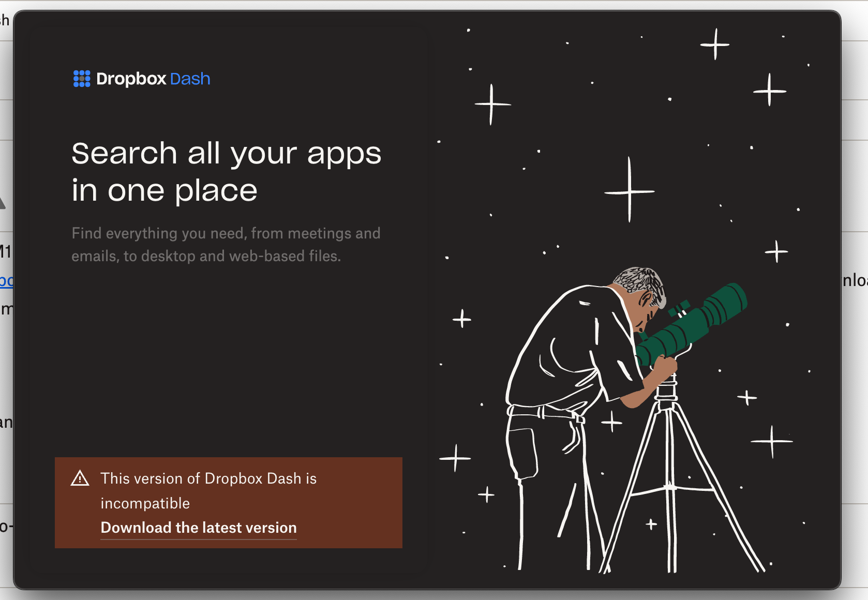Screen dimensions: 868x600
Task: Click the Dropbox grid logo icon
Action: [x=82, y=78]
